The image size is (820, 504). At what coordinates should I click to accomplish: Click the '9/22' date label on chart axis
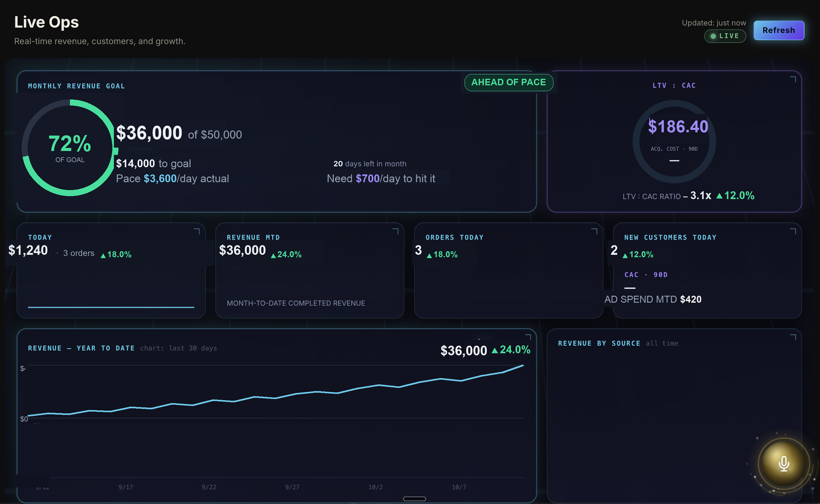tap(209, 487)
